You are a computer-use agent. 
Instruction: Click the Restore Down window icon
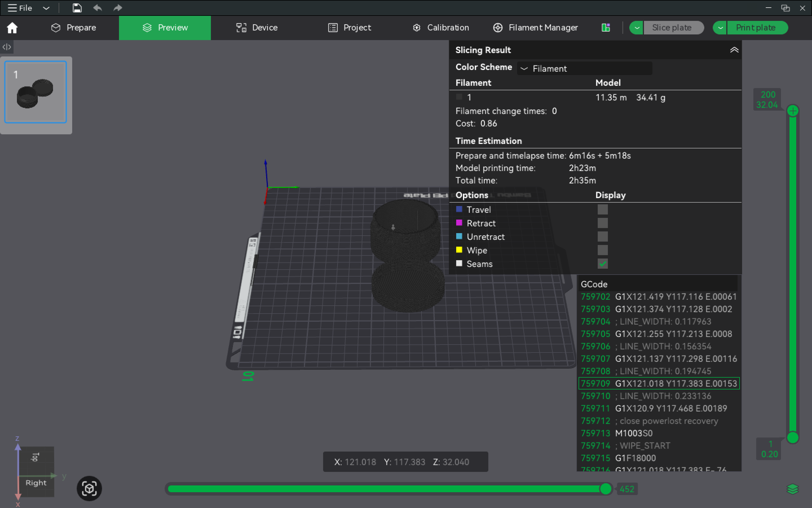tap(785, 8)
